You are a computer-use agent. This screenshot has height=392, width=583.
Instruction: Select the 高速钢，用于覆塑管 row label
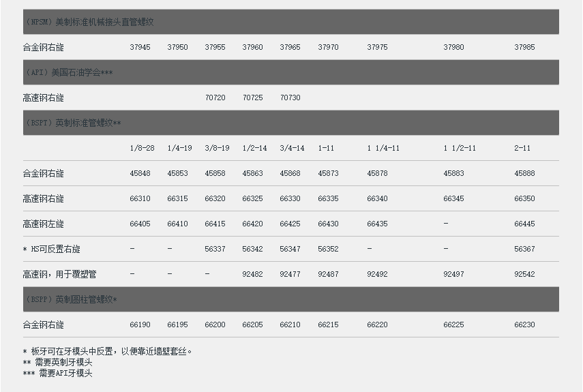pos(59,274)
